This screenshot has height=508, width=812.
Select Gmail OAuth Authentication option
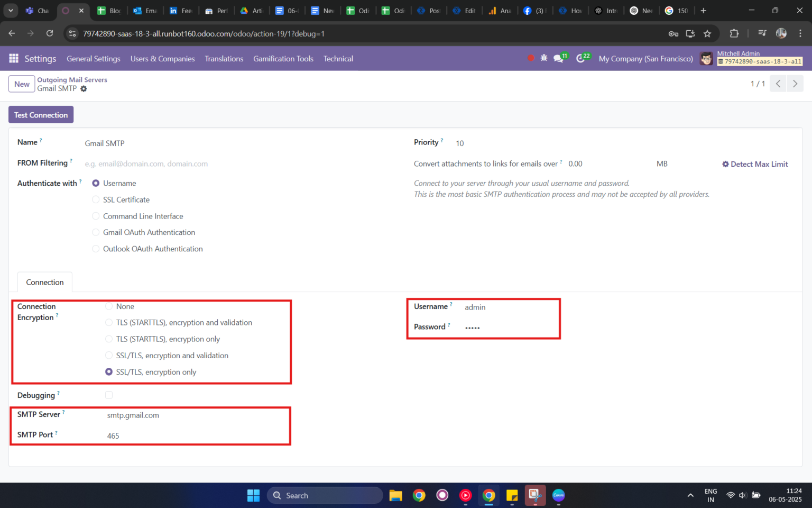coord(96,232)
